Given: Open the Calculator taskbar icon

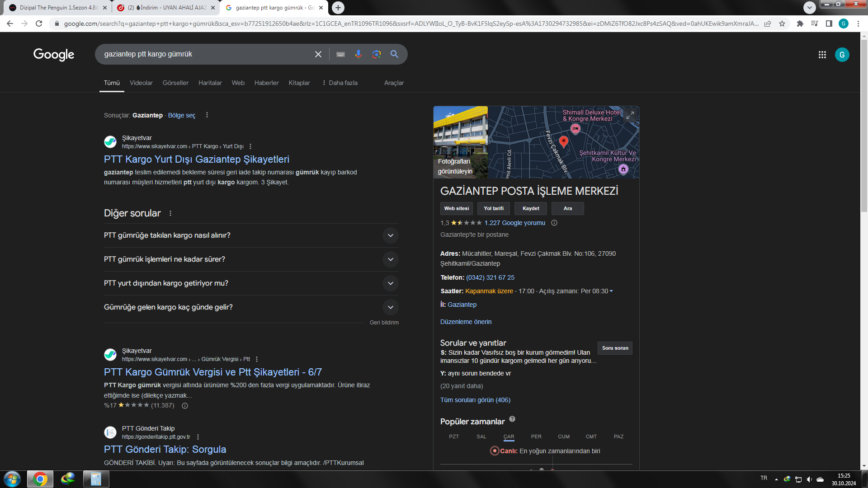Looking at the screenshot, I should pos(96,479).
